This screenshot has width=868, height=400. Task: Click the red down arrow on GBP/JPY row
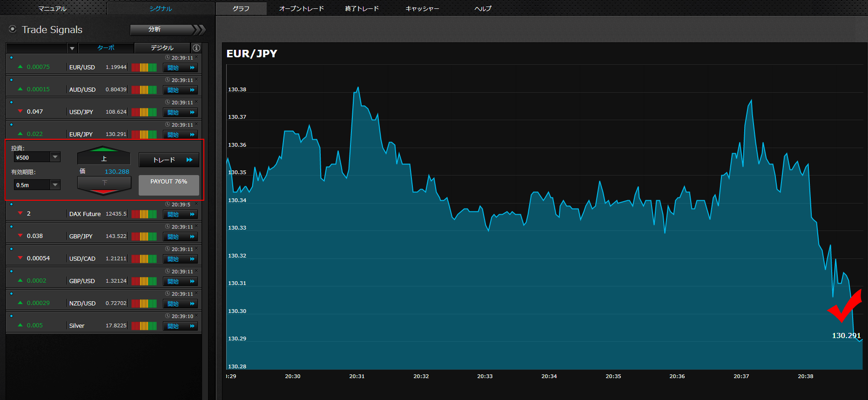pos(20,236)
